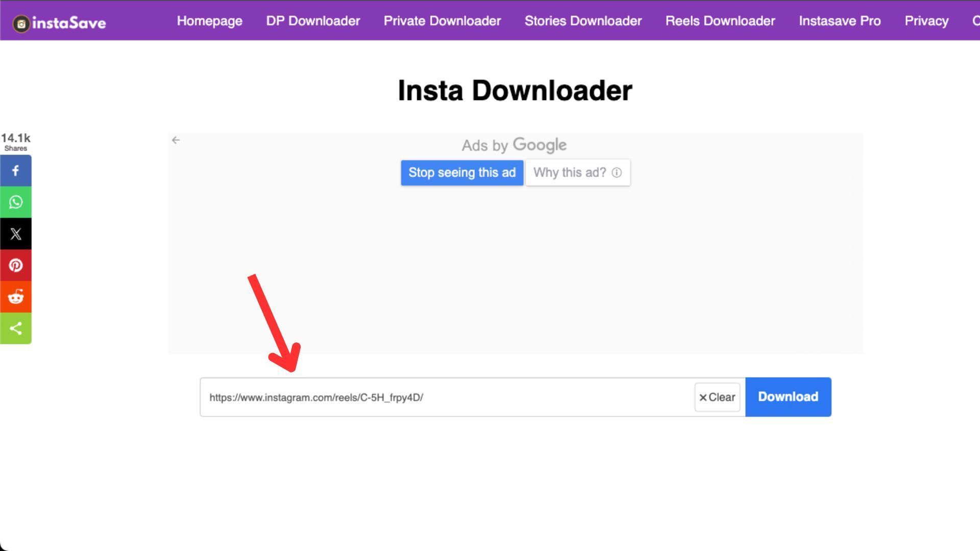Open Reels Downloader
980x551 pixels.
[720, 21]
